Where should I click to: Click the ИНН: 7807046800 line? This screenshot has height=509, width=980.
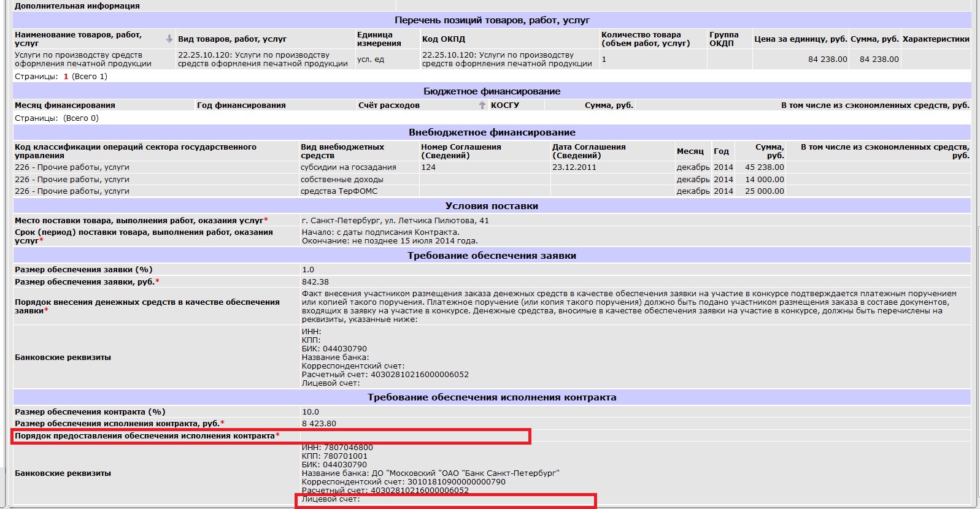coord(338,448)
